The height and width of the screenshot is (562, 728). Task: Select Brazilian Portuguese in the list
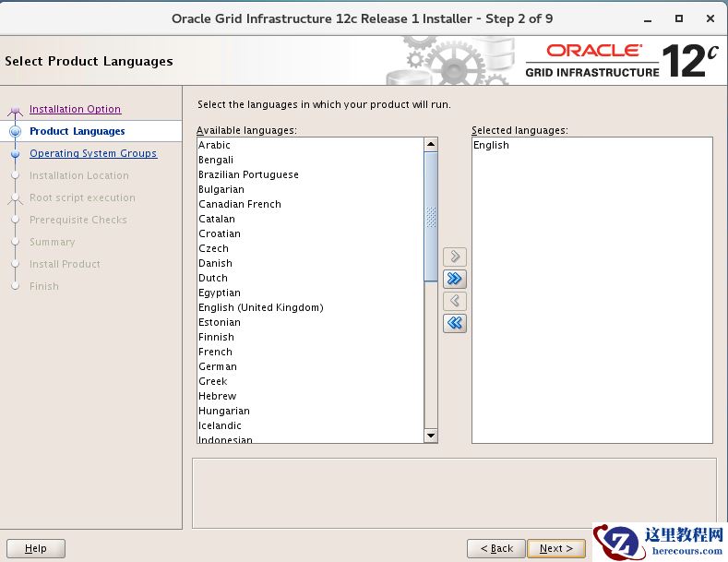(x=310, y=174)
